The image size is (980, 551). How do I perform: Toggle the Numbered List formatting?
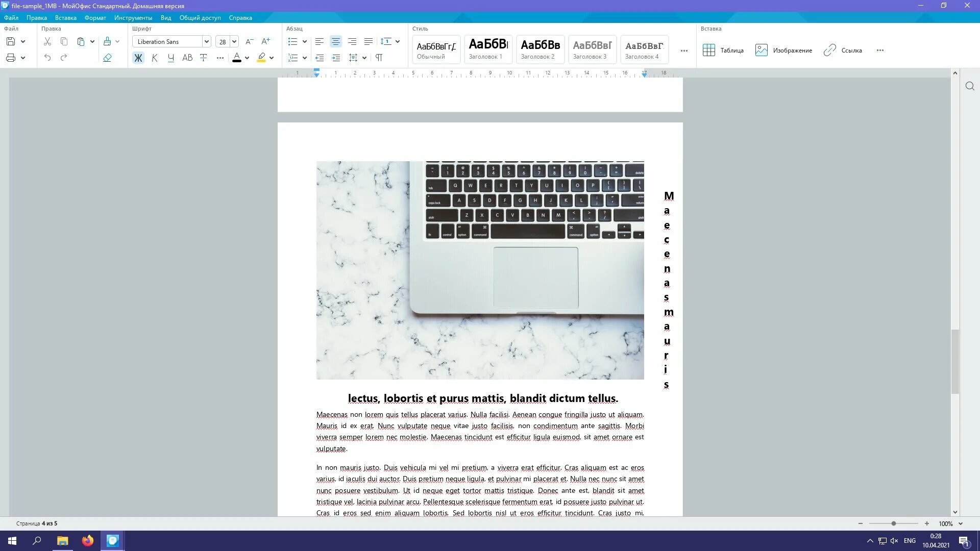coord(293,57)
